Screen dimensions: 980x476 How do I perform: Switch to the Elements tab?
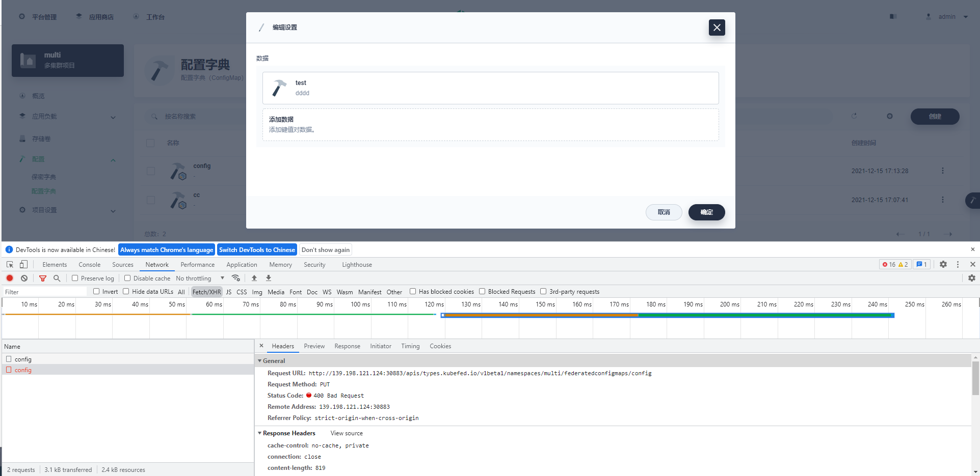[x=55, y=264]
